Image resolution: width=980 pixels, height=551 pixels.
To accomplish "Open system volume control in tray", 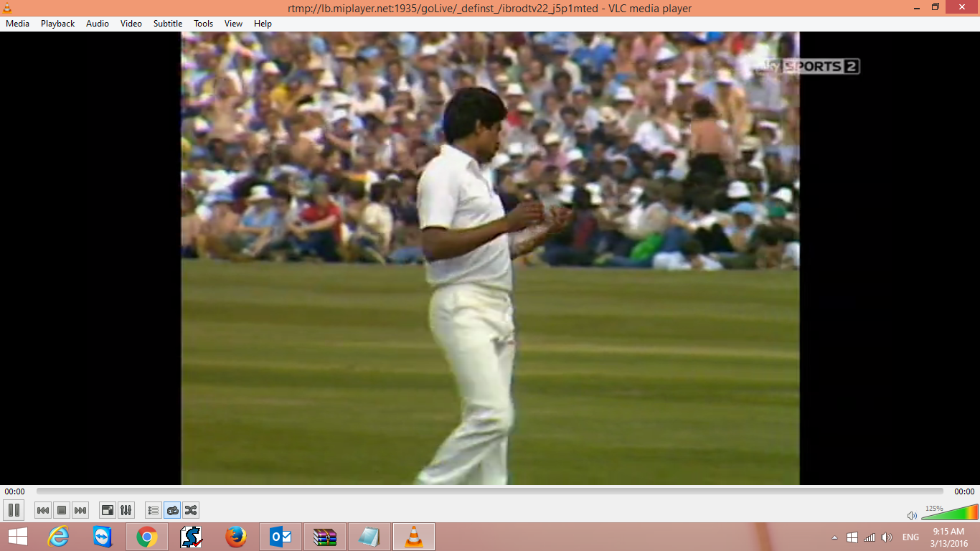I will click(x=887, y=537).
